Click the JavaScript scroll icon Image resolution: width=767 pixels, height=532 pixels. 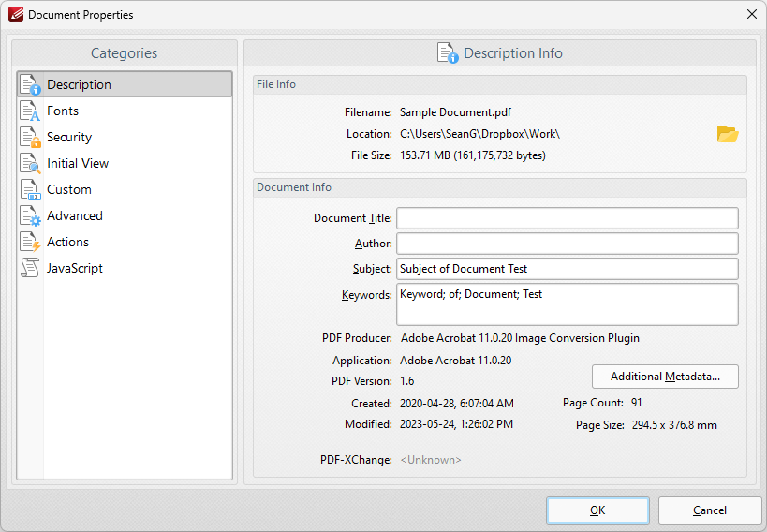click(30, 268)
